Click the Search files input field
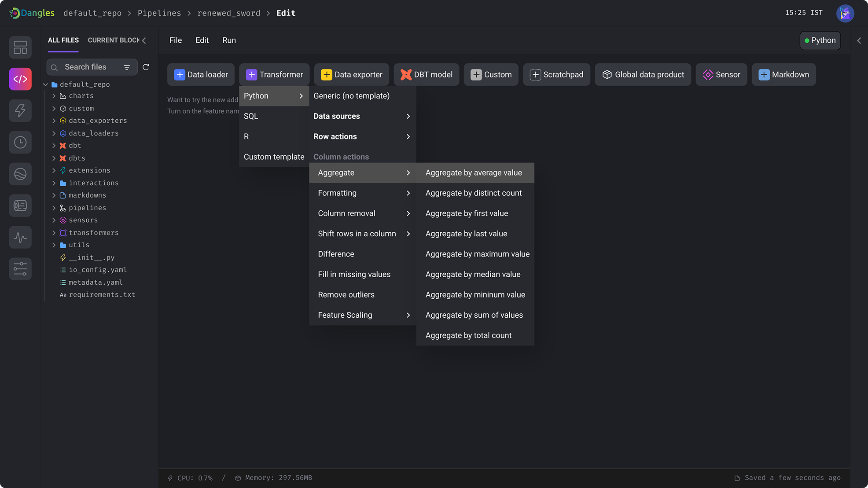 (x=92, y=67)
